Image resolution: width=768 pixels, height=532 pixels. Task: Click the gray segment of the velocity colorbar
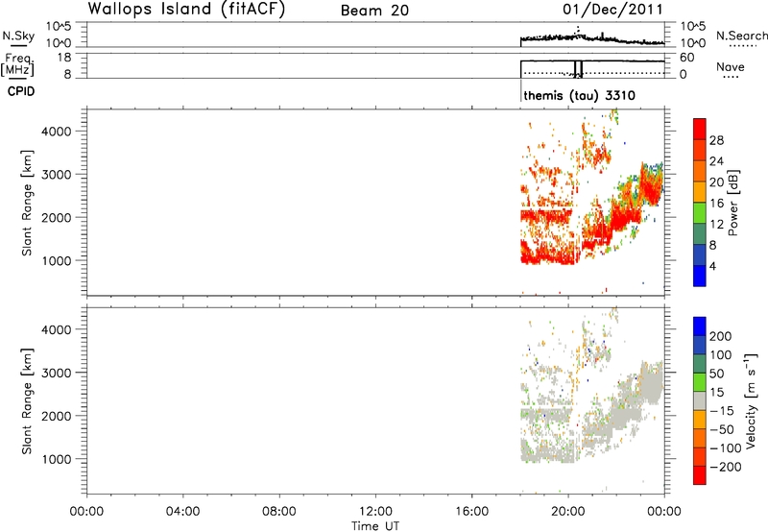point(700,400)
